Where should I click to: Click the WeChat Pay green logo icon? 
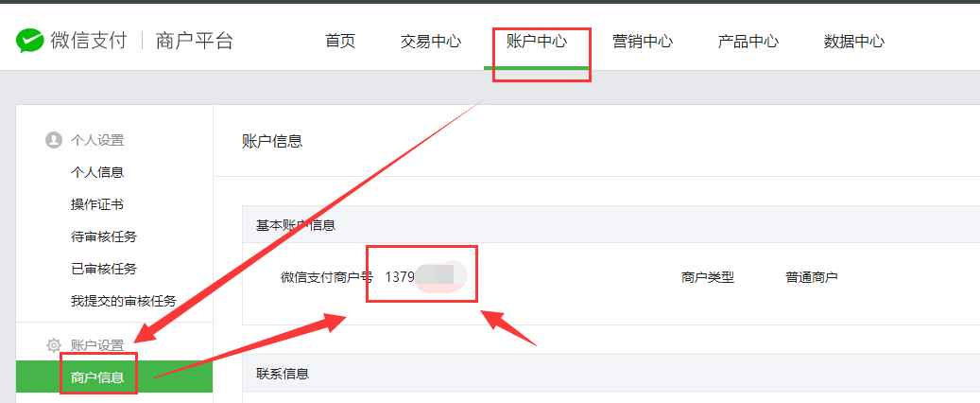pyautogui.click(x=29, y=42)
